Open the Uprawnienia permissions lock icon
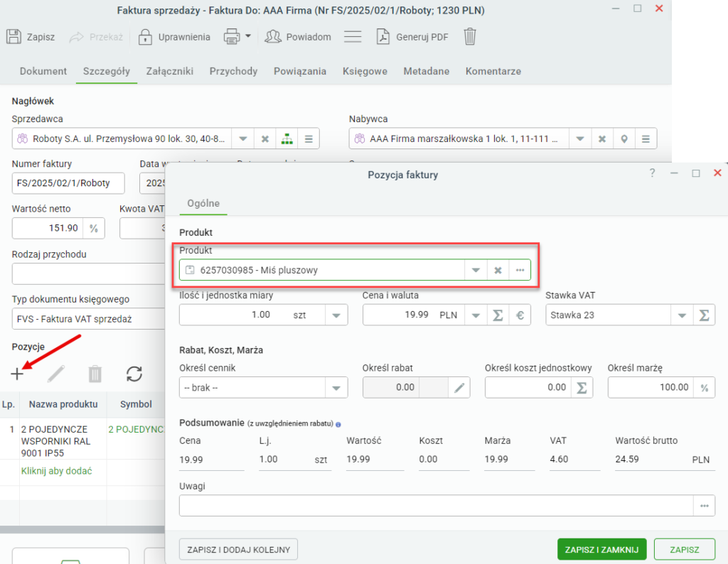The width and height of the screenshot is (728, 564). (145, 37)
